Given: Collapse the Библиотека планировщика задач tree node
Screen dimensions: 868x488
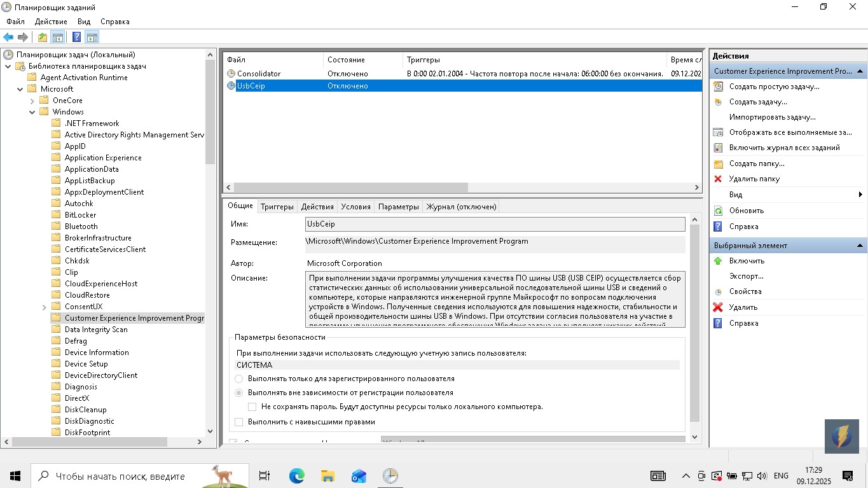Looking at the screenshot, I should click(x=8, y=66).
